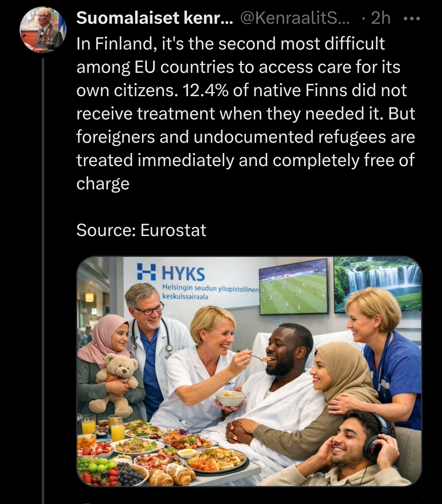Open the @KenraalitS... handle link
This screenshot has width=442, height=504.
294,18
